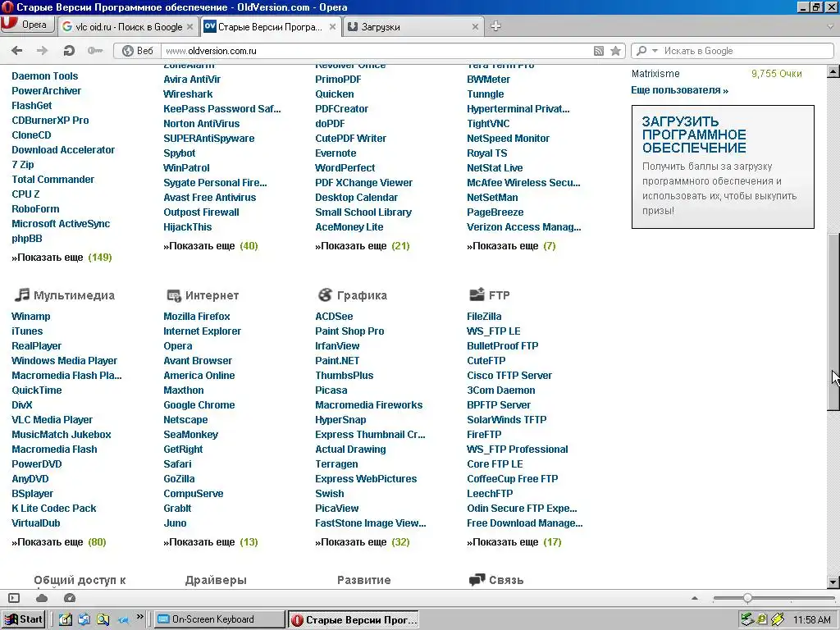Open the tab list dropdown at right

831,26
